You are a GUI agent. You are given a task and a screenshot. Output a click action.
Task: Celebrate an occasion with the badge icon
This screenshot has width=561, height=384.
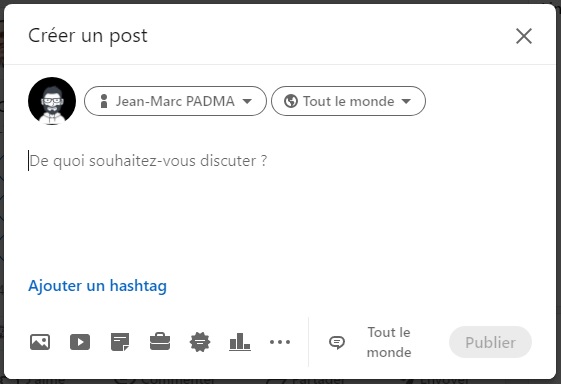pyautogui.click(x=200, y=342)
